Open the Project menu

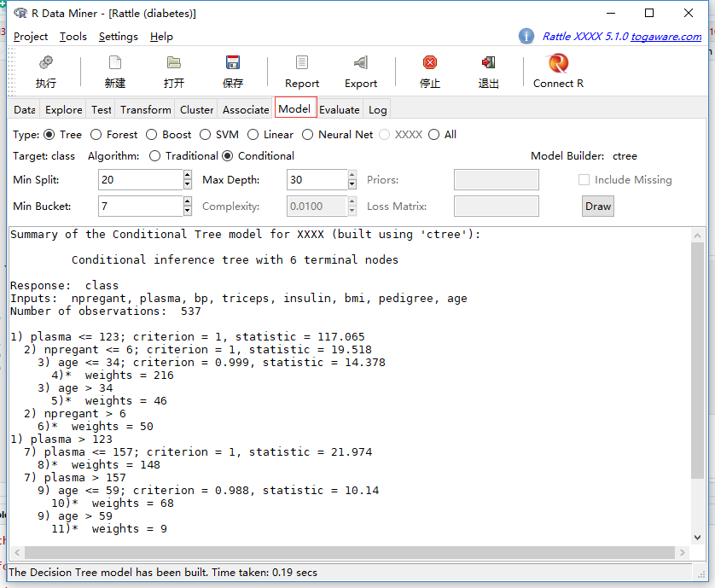[x=31, y=37]
